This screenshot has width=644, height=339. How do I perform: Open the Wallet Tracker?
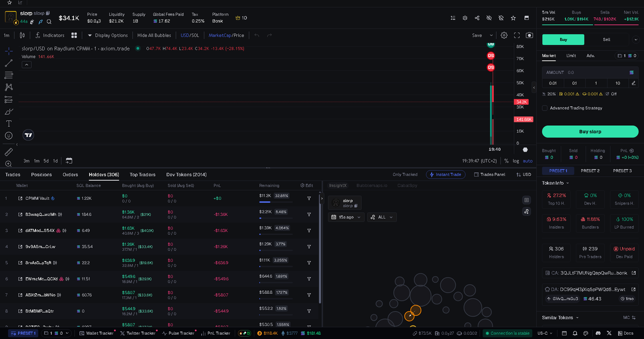[96, 333]
